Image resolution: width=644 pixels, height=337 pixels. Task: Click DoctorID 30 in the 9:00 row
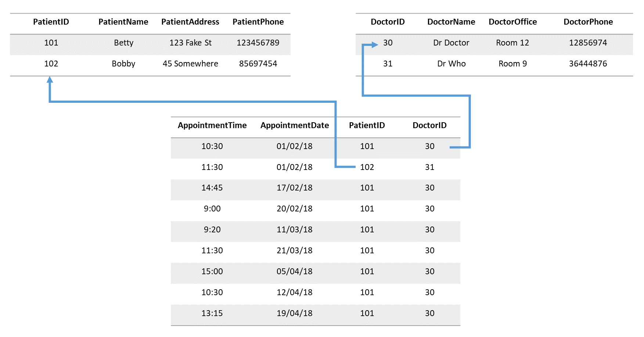click(430, 209)
